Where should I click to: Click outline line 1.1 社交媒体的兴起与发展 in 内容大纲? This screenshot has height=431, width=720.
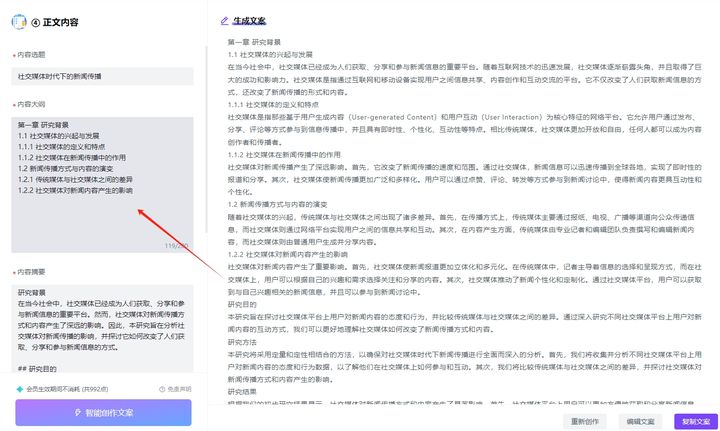click(x=58, y=136)
